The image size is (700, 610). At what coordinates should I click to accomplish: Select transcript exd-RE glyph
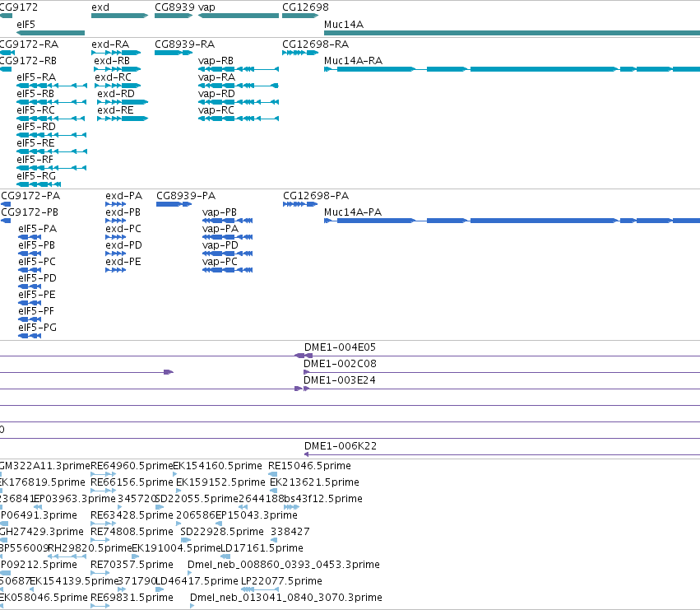point(123,119)
